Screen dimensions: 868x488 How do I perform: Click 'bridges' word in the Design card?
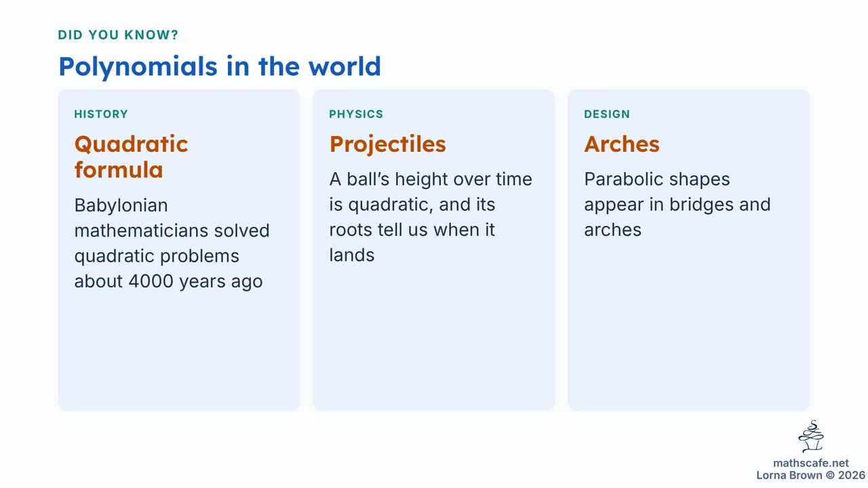702,205
